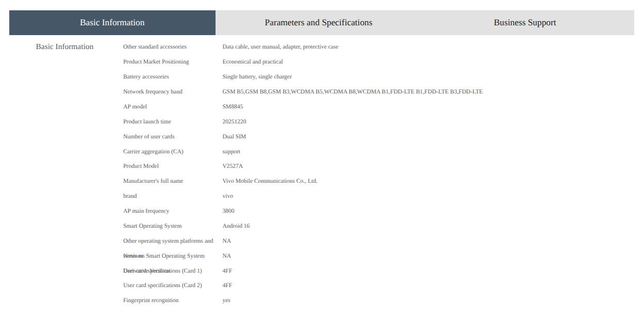This screenshot has width=644, height=315.
Task: Click the brand value vivo
Action: click(227, 196)
